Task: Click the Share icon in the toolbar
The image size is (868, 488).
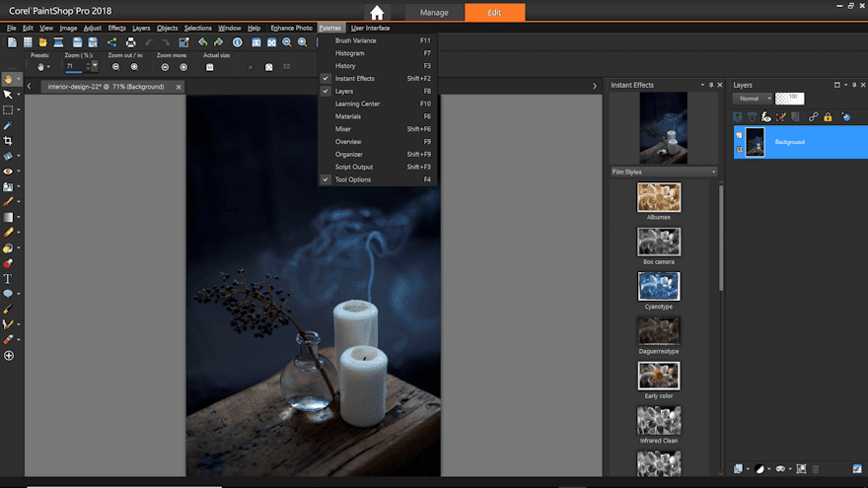Action: pyautogui.click(x=111, y=42)
